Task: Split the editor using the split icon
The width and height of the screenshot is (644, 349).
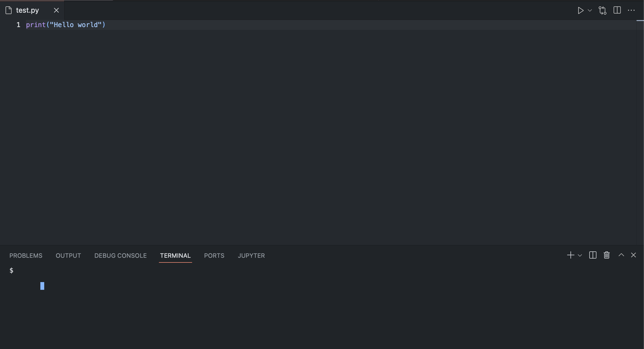Action: pos(617,10)
